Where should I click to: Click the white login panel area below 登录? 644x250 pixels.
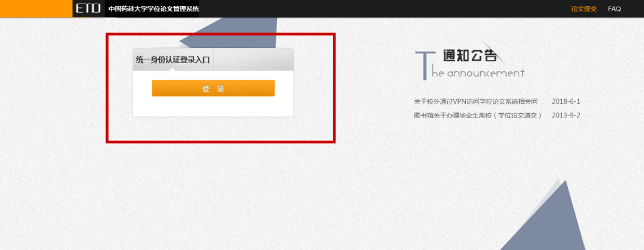213,106
